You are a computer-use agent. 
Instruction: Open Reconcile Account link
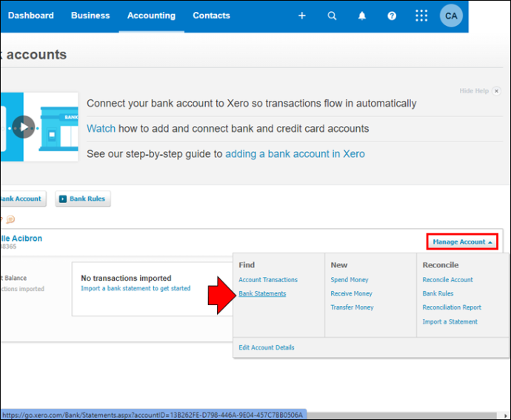tap(447, 280)
